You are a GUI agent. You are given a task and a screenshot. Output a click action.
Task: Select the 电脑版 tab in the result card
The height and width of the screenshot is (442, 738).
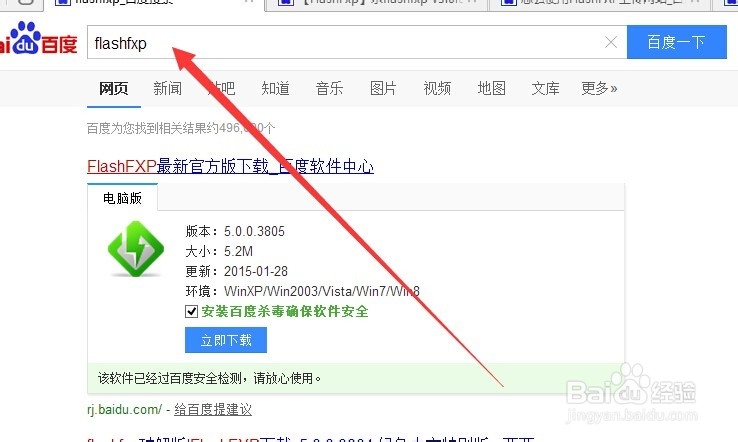coord(122,198)
